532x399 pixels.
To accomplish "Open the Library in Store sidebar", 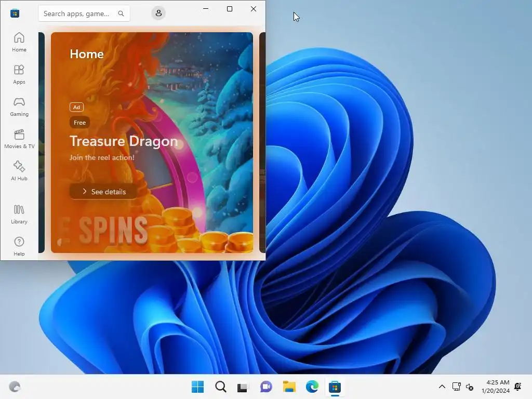I will pyautogui.click(x=19, y=215).
